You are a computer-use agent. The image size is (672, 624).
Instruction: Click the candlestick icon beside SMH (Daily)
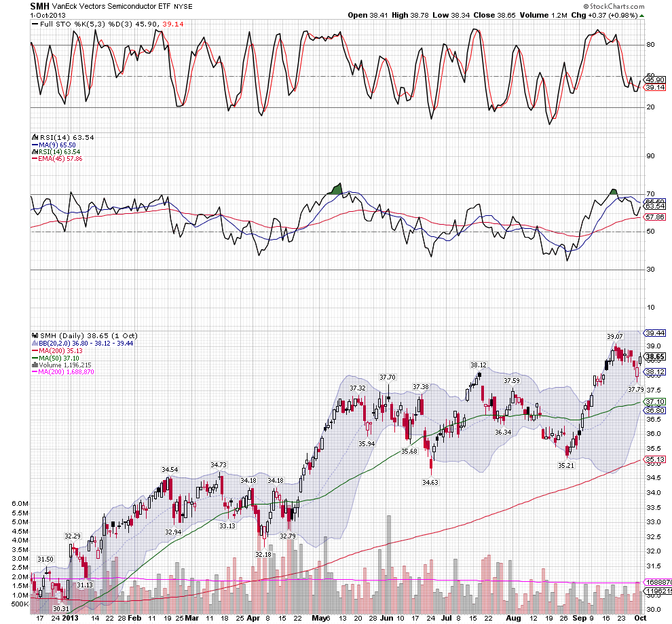click(x=34, y=336)
